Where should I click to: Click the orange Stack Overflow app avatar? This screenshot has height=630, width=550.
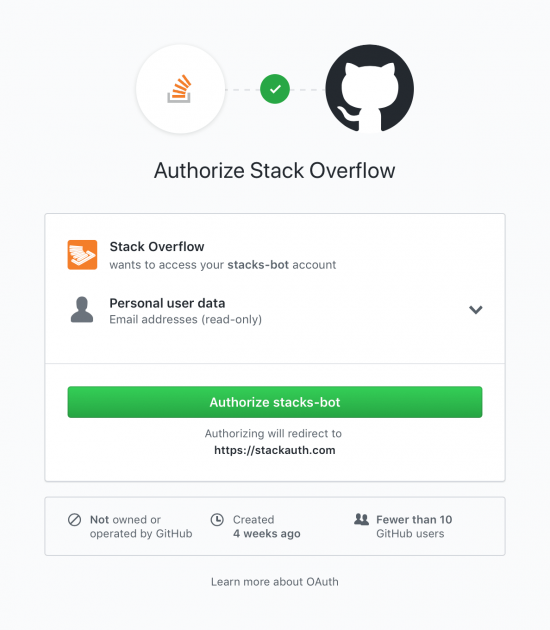tap(82, 255)
